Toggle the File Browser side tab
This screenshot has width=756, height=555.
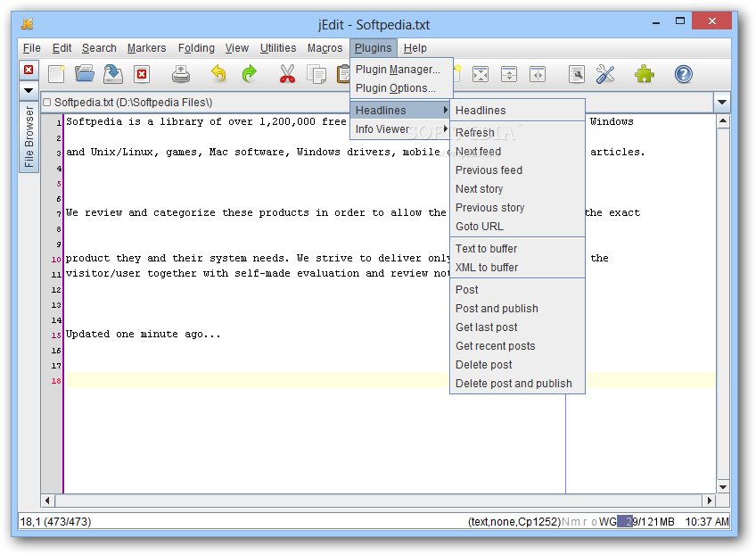coord(29,137)
